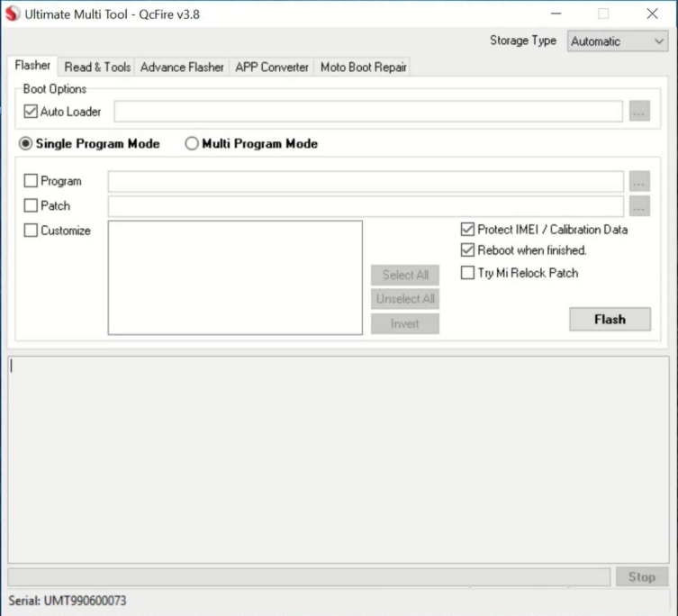
Task: Click the Auto Loader path field
Action: point(368,112)
